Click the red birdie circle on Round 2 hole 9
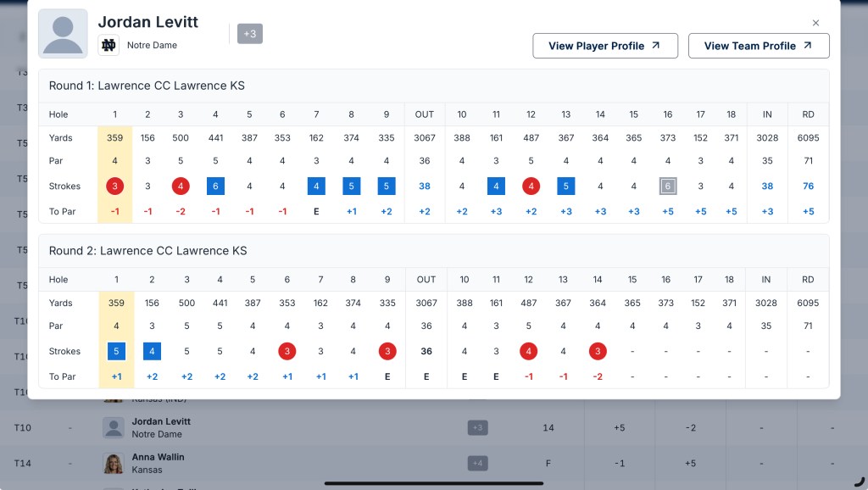The height and width of the screenshot is (490, 868). click(x=387, y=351)
